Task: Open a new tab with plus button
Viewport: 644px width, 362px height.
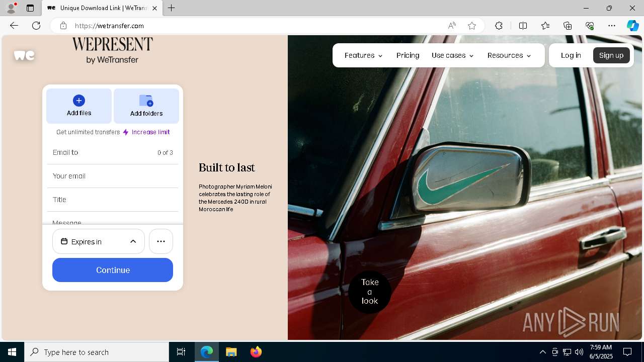Action: pyautogui.click(x=172, y=8)
